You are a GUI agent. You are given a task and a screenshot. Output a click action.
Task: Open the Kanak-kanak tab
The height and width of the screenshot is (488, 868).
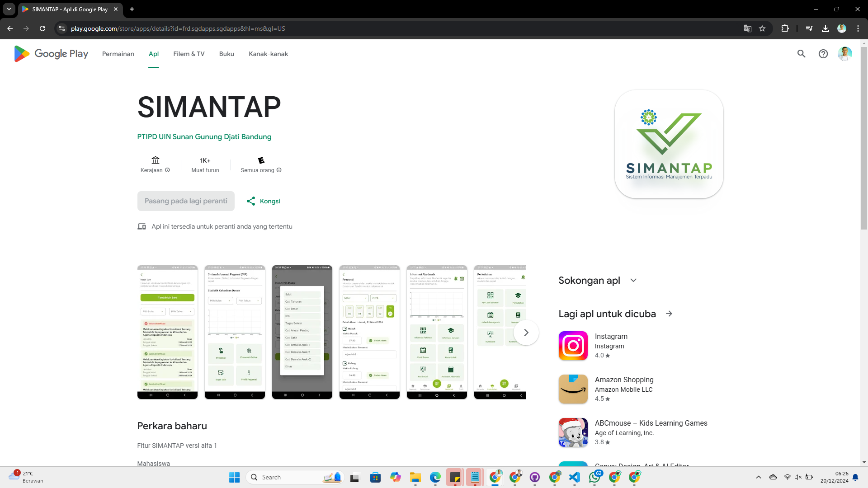(x=268, y=54)
